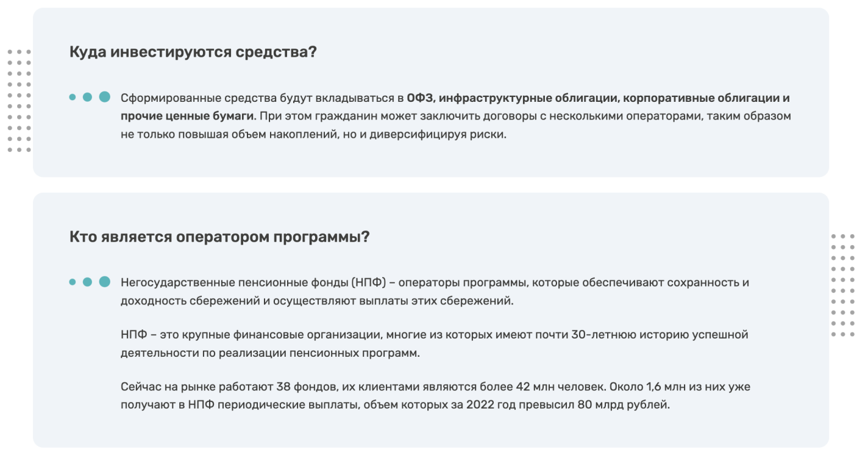Select the "Куда инвестируются средства?" heading
This screenshot has height=455, width=868.
[x=193, y=52]
